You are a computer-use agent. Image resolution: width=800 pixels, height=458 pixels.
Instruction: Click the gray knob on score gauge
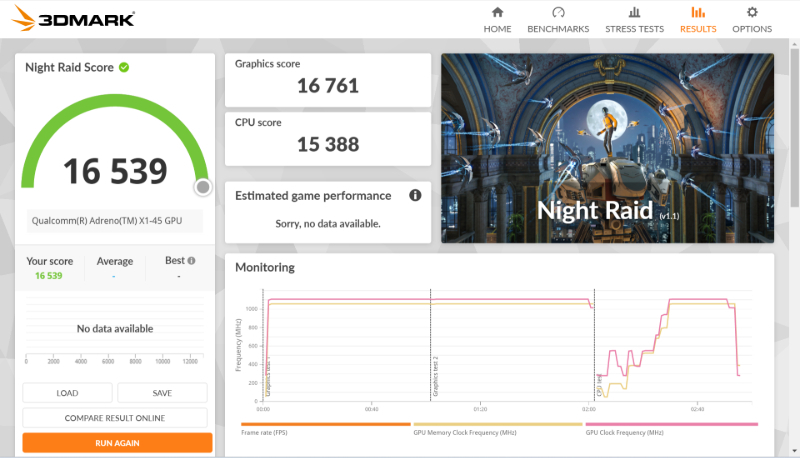[203, 187]
